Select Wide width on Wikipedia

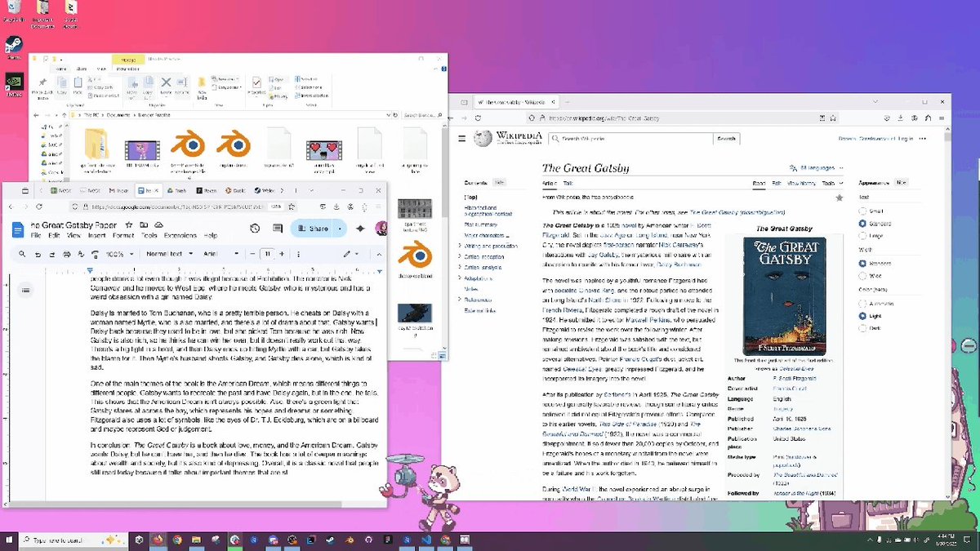coord(862,276)
